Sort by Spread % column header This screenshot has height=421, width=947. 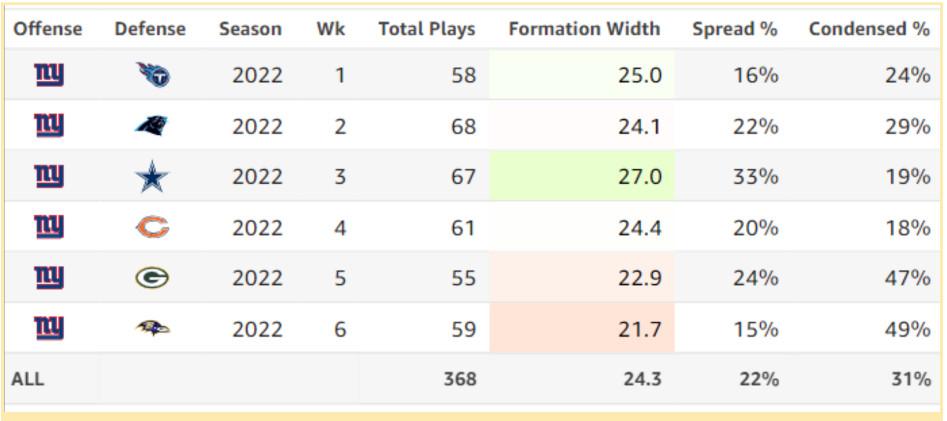pyautogui.click(x=734, y=29)
